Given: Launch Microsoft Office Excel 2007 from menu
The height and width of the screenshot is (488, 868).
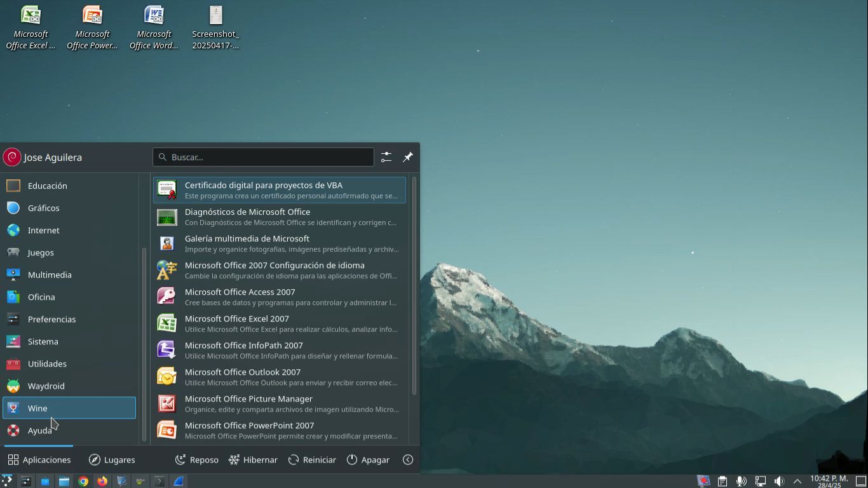Looking at the screenshot, I should click(x=280, y=323).
